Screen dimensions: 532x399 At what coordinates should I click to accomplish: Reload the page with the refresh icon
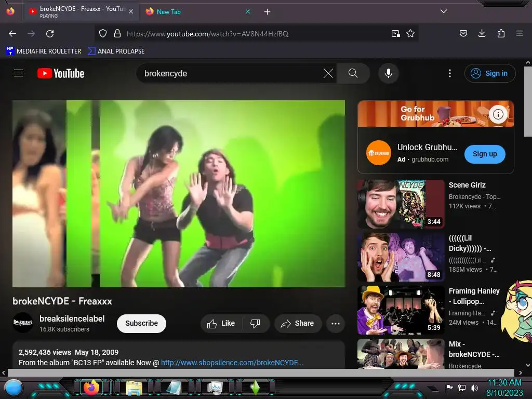50,34
